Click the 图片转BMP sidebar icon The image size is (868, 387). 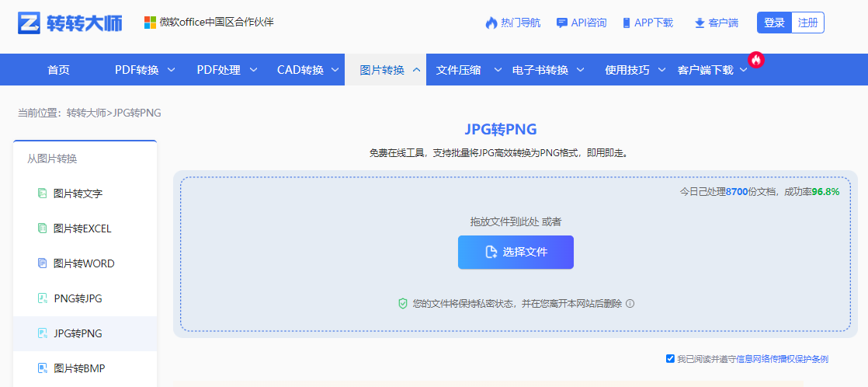point(42,368)
